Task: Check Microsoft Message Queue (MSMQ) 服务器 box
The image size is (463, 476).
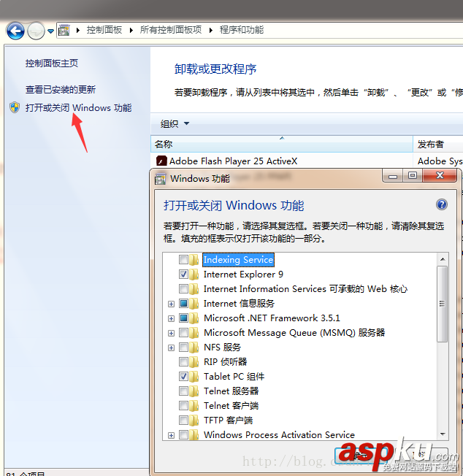Action: pos(183,332)
